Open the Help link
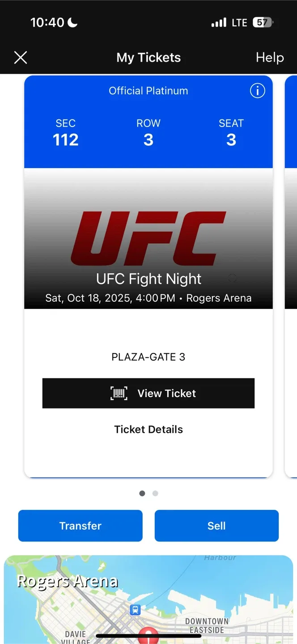 (x=270, y=57)
